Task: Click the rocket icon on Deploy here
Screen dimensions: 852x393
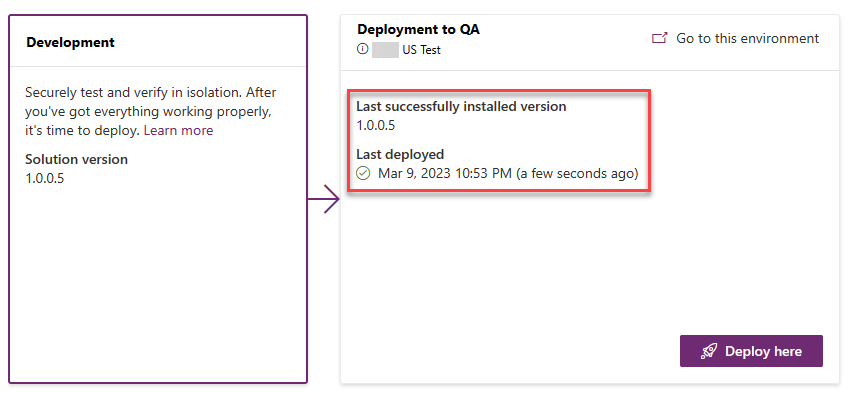Action: 709,351
